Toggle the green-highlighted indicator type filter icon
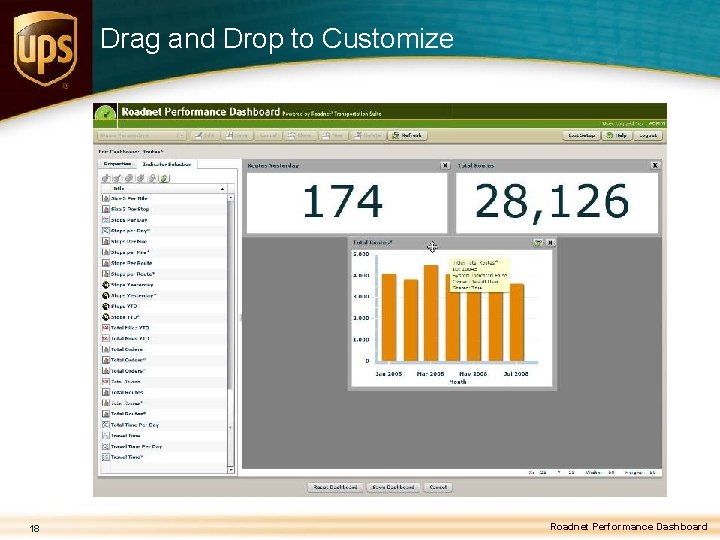The width and height of the screenshot is (720, 540). point(164,178)
